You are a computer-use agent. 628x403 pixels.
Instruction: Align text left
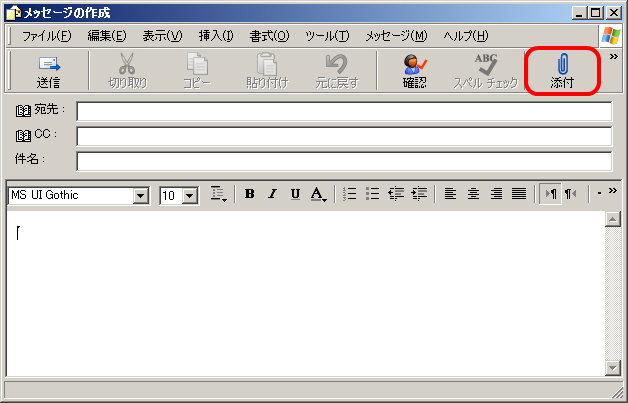[x=450, y=194]
